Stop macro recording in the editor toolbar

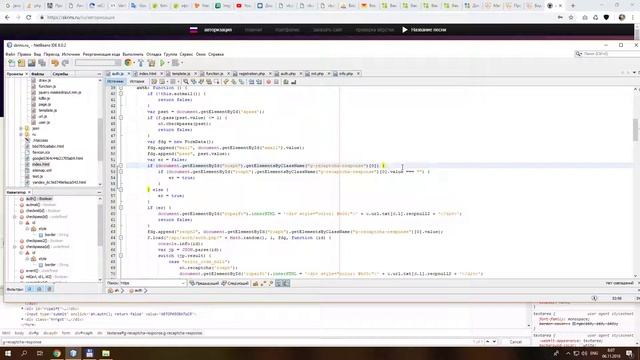pos(276,82)
